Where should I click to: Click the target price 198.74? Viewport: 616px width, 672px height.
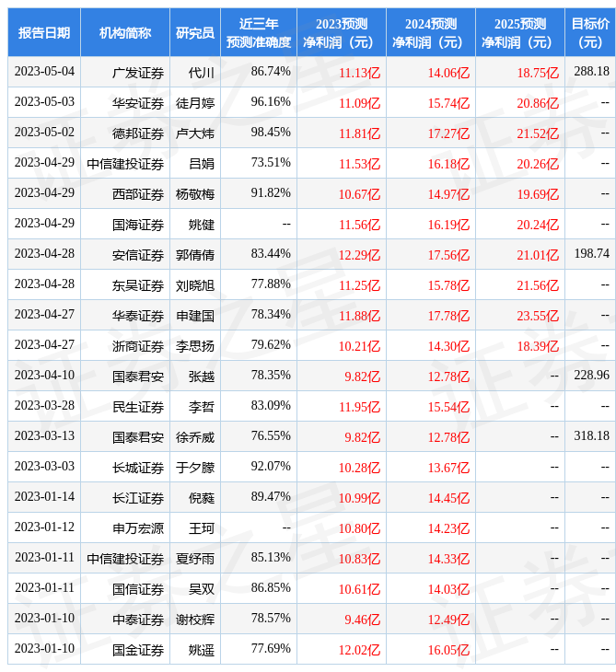tap(591, 253)
